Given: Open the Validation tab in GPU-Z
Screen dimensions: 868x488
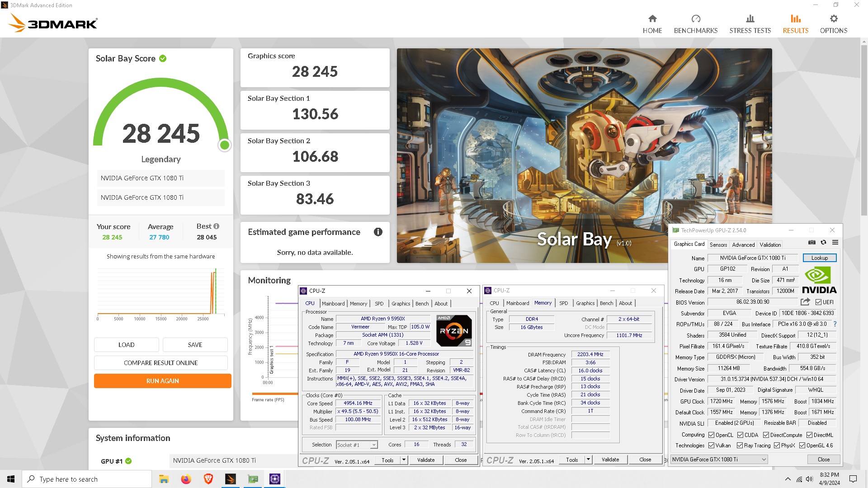Looking at the screenshot, I should point(770,245).
